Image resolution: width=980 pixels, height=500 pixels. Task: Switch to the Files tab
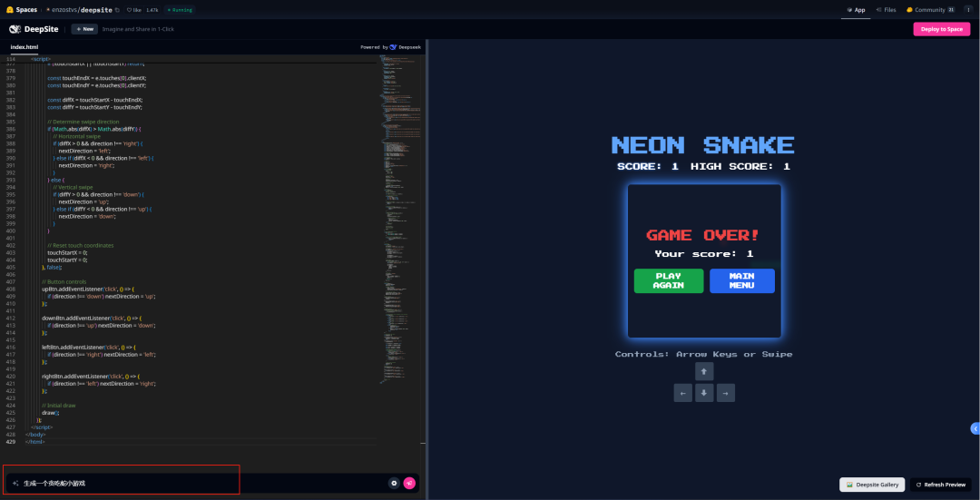[886, 10]
